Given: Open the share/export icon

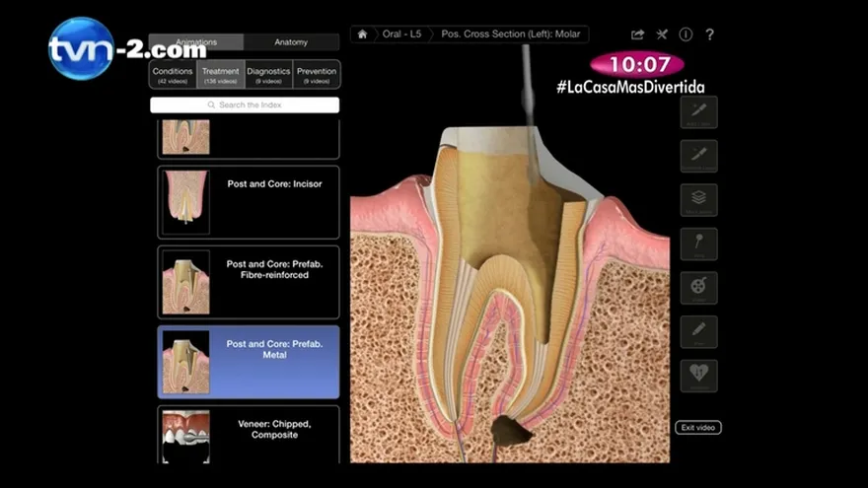Looking at the screenshot, I should tap(638, 35).
